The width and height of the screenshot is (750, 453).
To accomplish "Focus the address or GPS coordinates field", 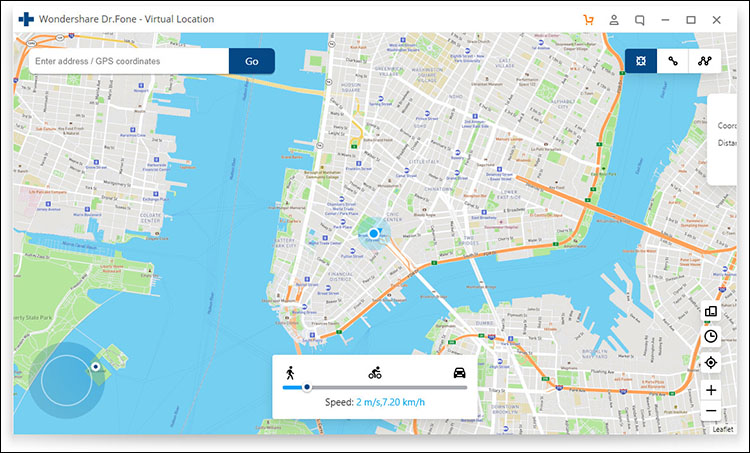I will pos(129,61).
